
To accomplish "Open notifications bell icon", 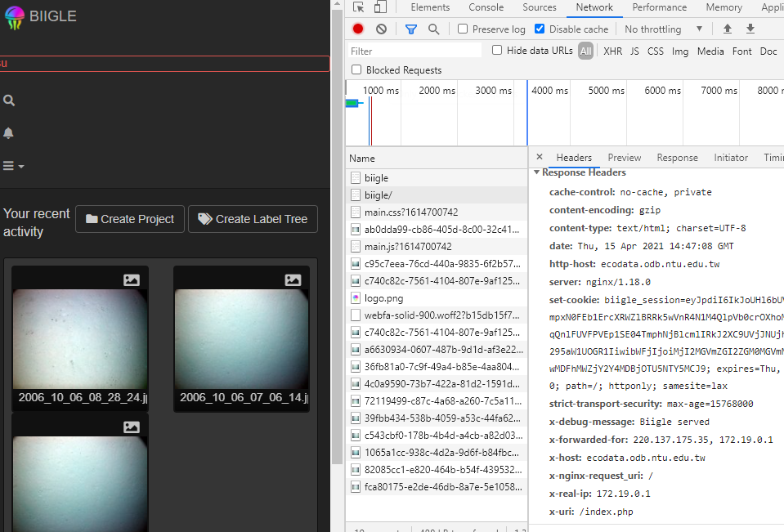I will [8, 133].
